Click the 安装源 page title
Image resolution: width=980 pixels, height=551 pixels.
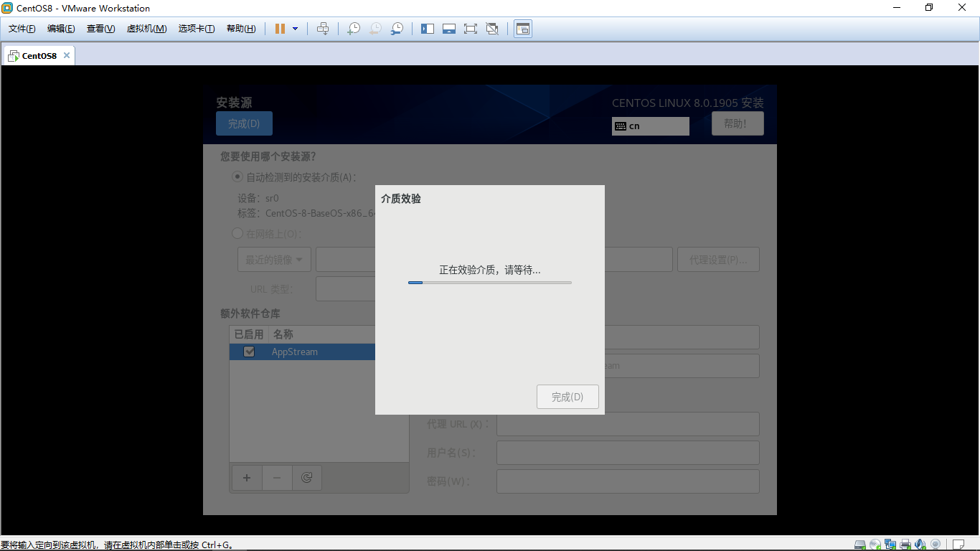click(x=234, y=103)
